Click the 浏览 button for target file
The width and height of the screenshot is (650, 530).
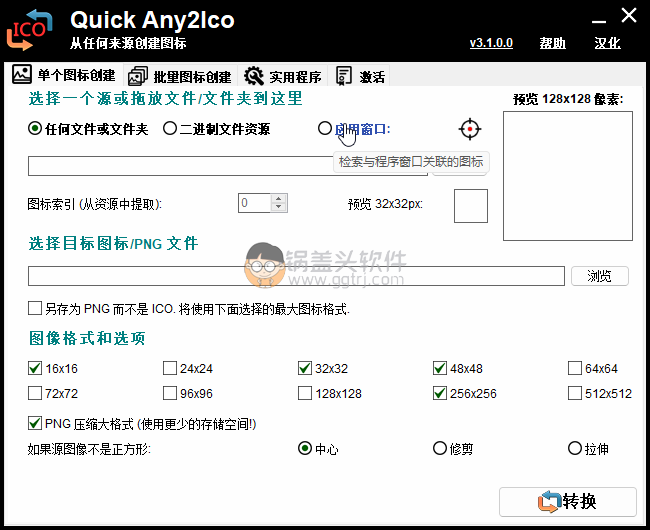point(599,276)
